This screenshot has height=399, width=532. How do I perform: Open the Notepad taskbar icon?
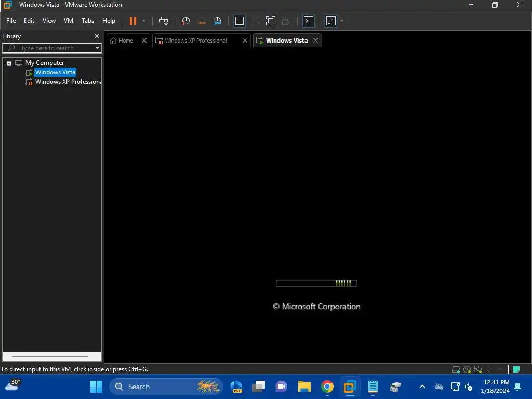(x=373, y=387)
